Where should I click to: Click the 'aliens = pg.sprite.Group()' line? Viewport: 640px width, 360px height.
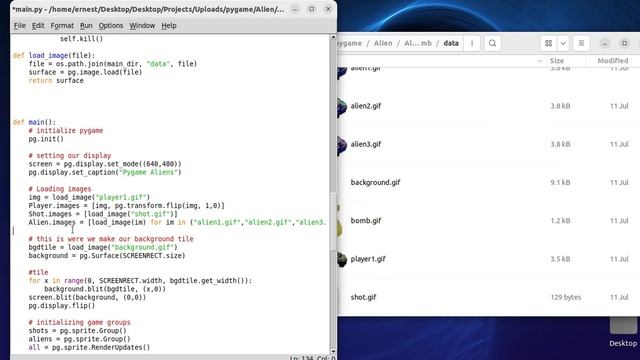pos(80,339)
